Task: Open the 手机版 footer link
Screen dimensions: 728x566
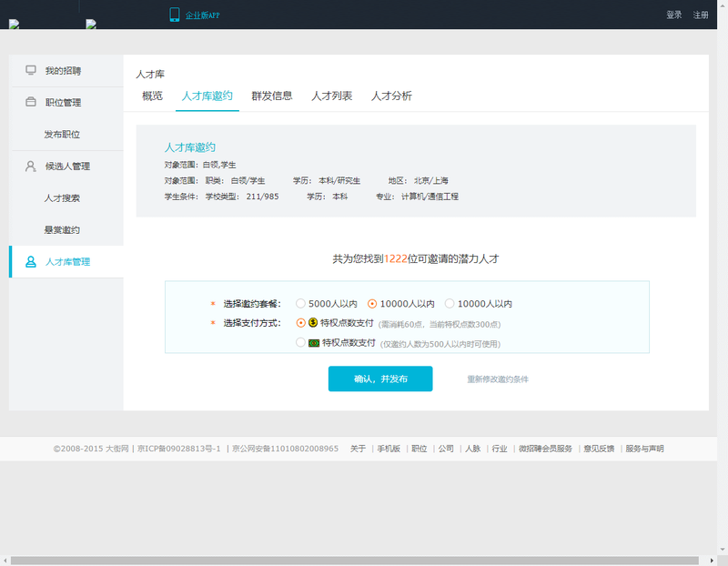Action: (x=389, y=449)
